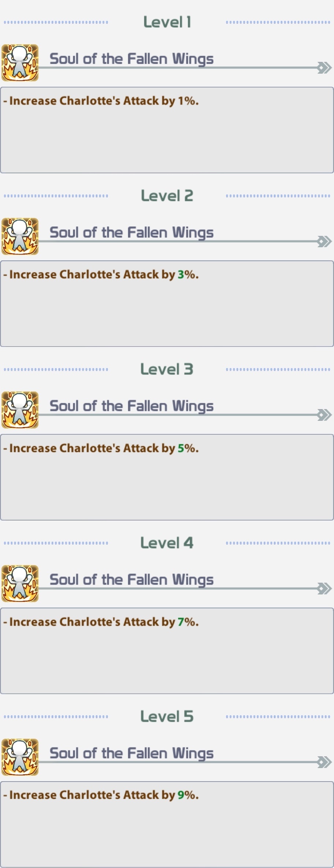Select the Level 4 heading
The height and width of the screenshot is (868, 334).
[167, 543]
